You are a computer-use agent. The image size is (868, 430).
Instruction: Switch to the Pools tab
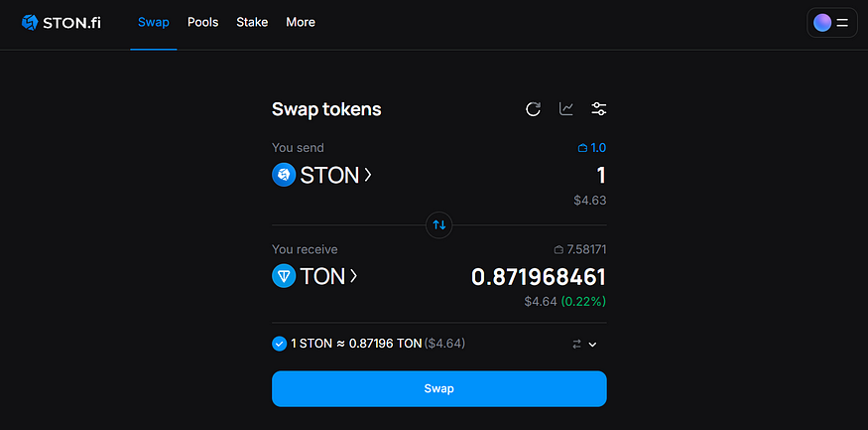tap(203, 22)
